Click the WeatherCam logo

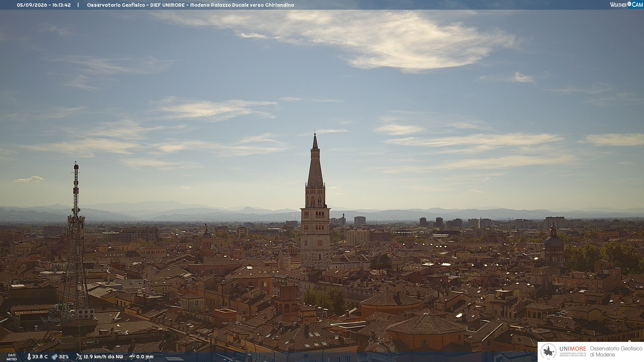pyautogui.click(x=626, y=4)
